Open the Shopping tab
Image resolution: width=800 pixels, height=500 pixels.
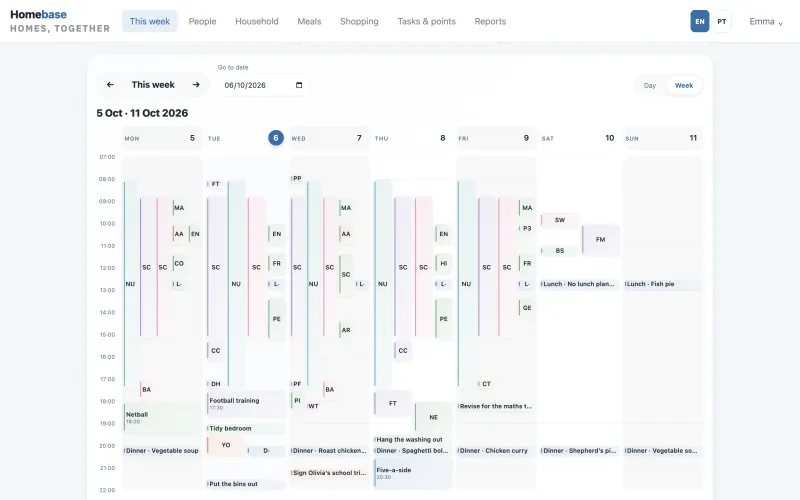pyautogui.click(x=359, y=21)
